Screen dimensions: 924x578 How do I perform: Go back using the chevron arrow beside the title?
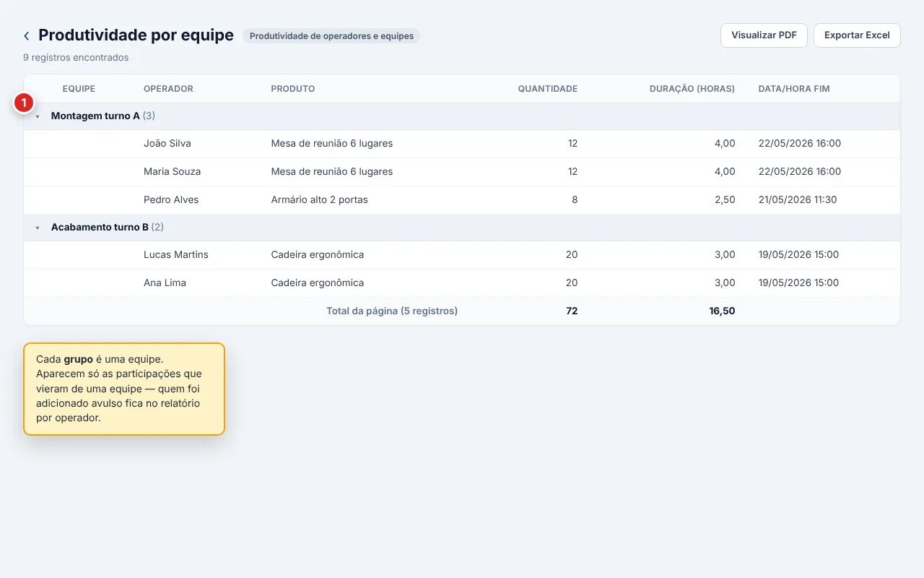point(27,35)
